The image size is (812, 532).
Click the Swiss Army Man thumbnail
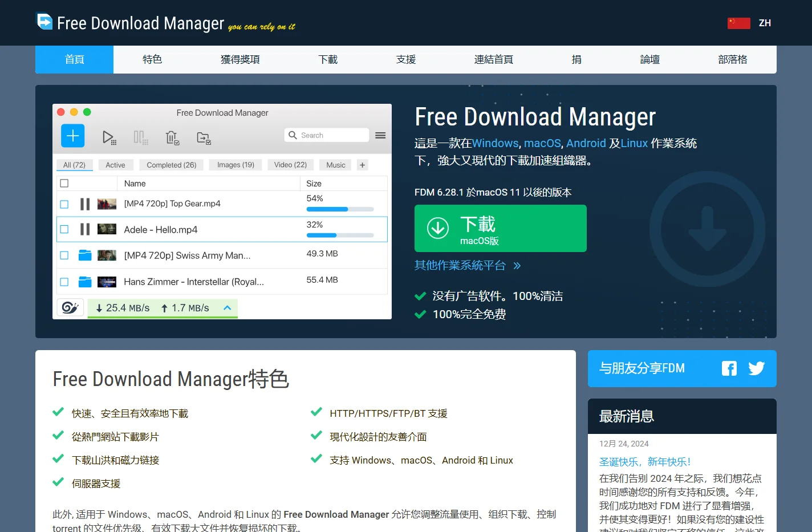(107, 255)
